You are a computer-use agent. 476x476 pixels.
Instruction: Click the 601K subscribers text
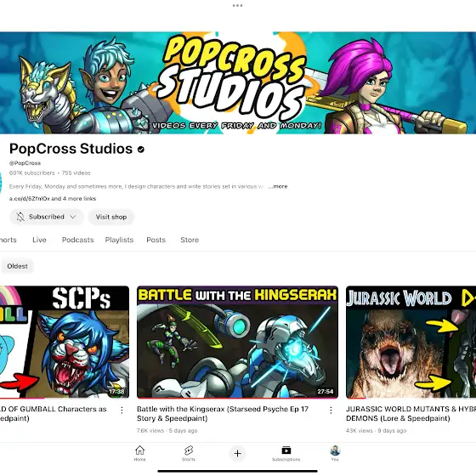32,173
